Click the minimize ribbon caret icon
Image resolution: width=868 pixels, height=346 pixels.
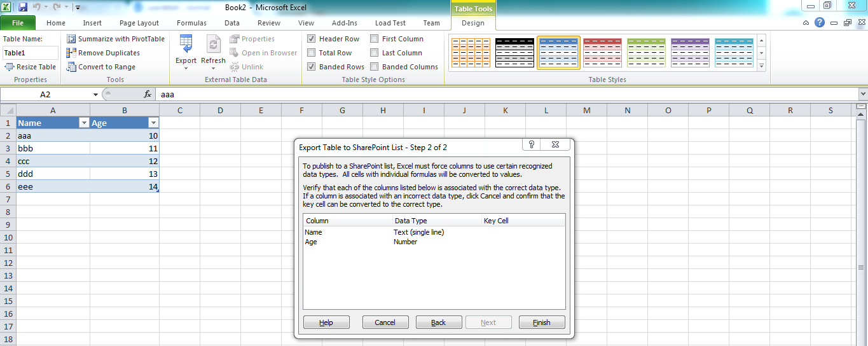[806, 23]
